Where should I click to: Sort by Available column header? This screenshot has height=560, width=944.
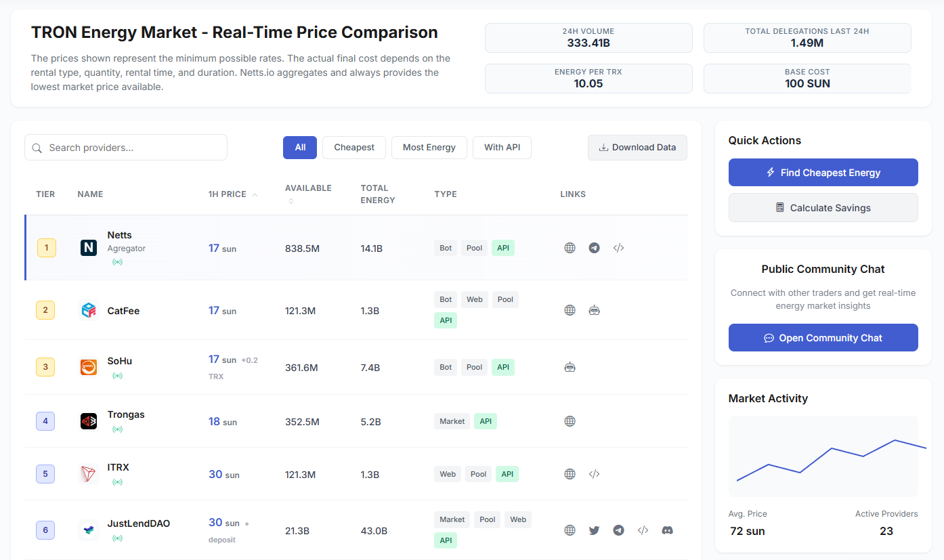[x=308, y=188]
